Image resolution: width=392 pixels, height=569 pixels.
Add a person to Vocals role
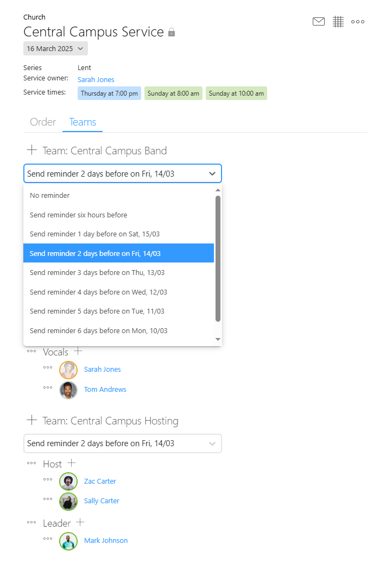[x=78, y=351]
